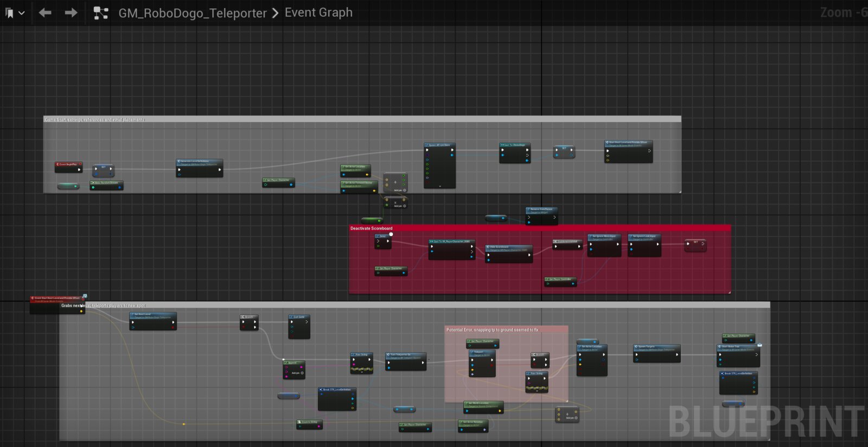Select the Start Slider Trial node
This screenshot has height=447, width=868.
738,355
